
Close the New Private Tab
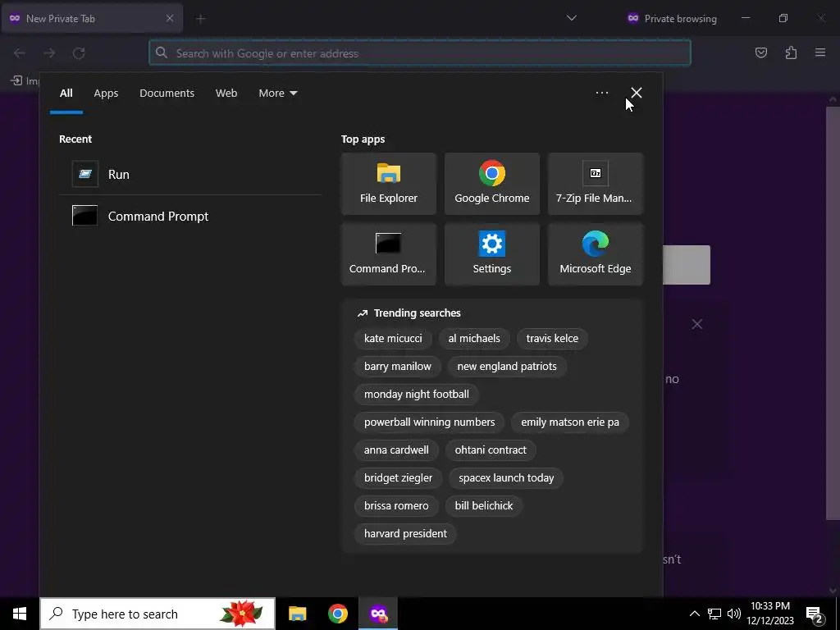click(x=169, y=18)
